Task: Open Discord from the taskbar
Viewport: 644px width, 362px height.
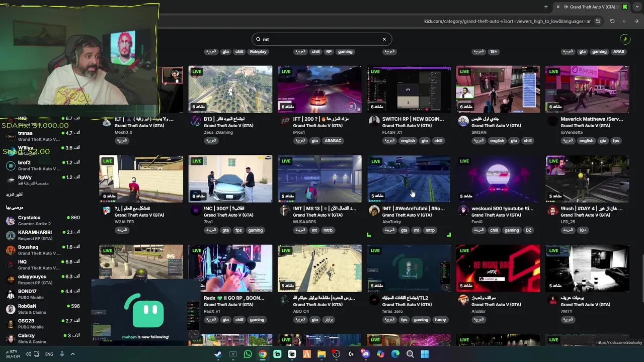Action: 366,354
